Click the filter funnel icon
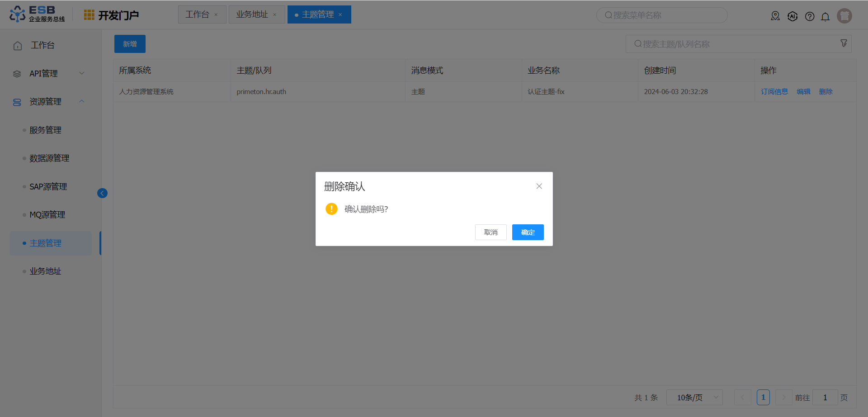 [844, 43]
